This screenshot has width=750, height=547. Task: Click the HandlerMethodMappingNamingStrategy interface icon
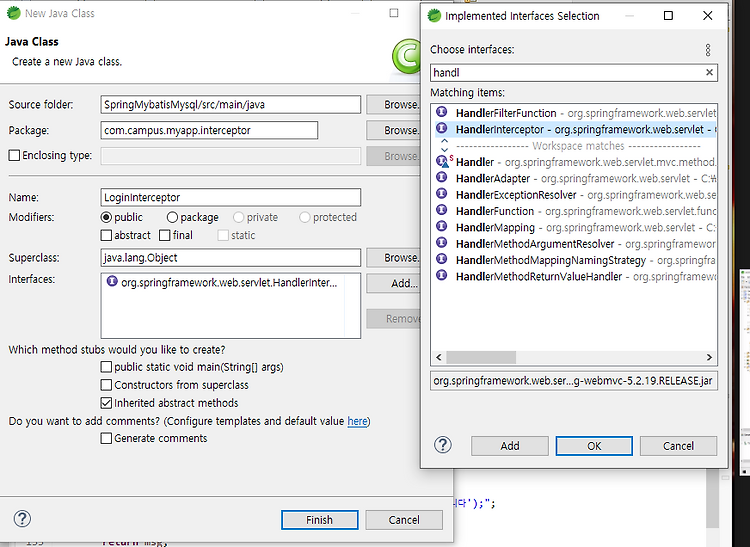pos(441,259)
